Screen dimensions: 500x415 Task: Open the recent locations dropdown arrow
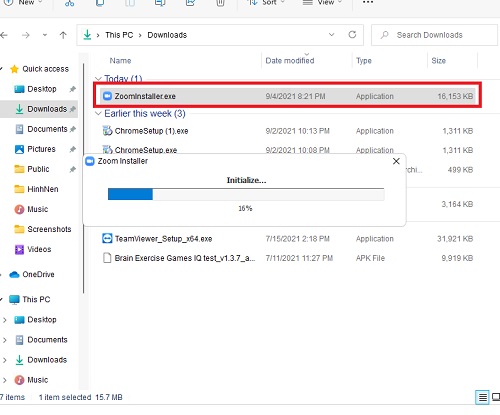click(x=45, y=35)
